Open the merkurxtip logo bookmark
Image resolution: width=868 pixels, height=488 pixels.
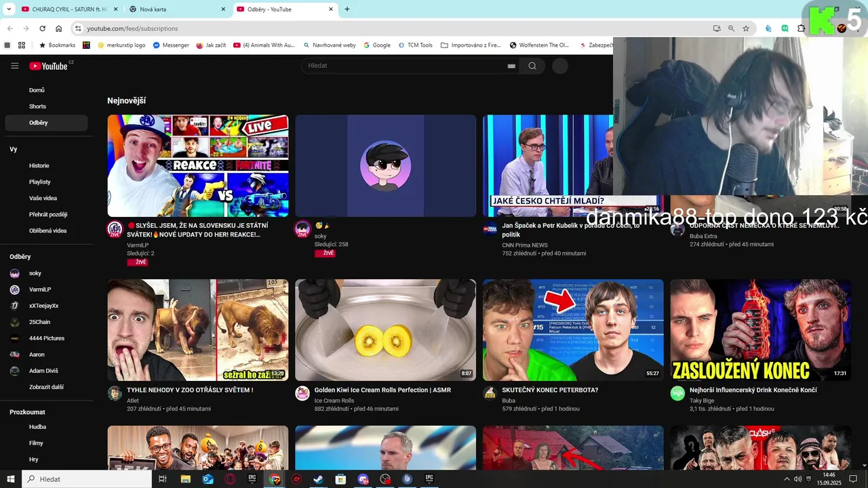121,45
